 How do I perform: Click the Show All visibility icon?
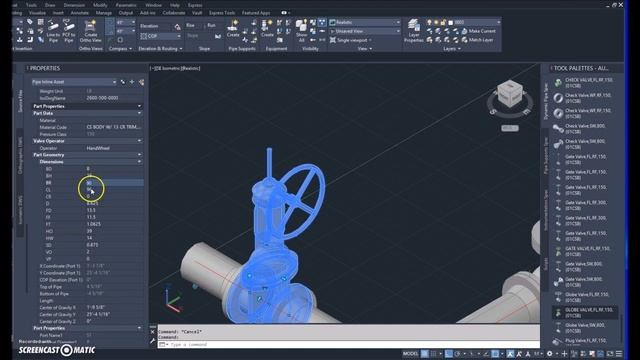click(x=301, y=31)
